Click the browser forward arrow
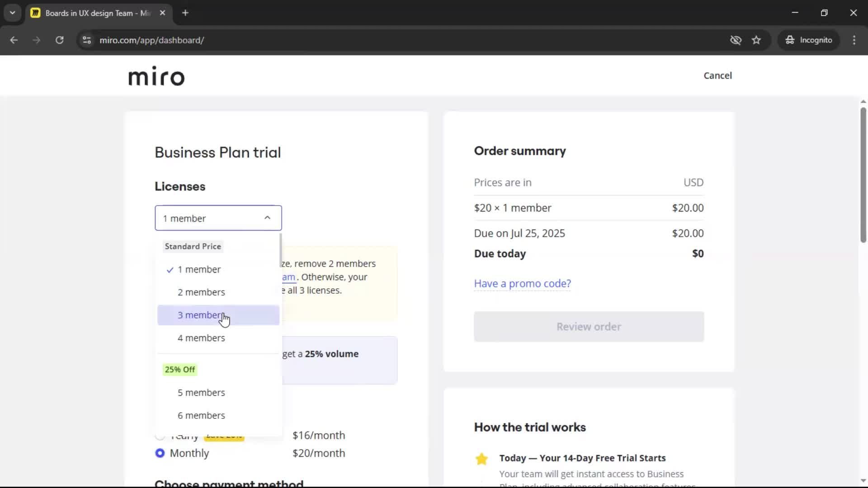Viewport: 868px width, 488px height. pyautogui.click(x=36, y=40)
